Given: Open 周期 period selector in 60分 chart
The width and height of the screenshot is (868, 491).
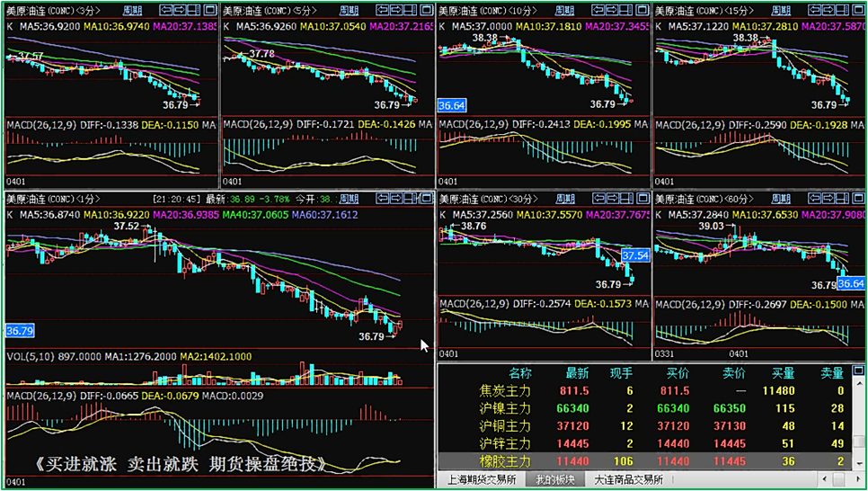Looking at the screenshot, I should point(782,199).
